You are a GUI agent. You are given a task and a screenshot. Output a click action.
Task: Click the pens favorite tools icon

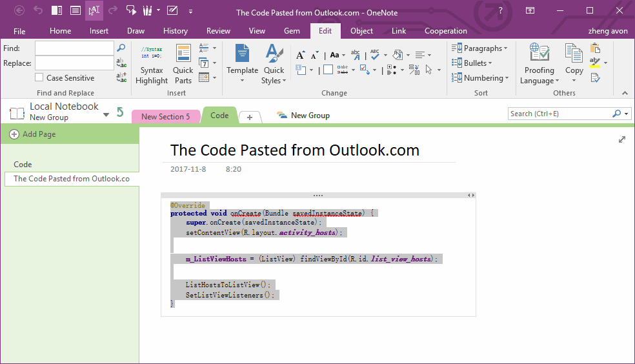point(147,10)
